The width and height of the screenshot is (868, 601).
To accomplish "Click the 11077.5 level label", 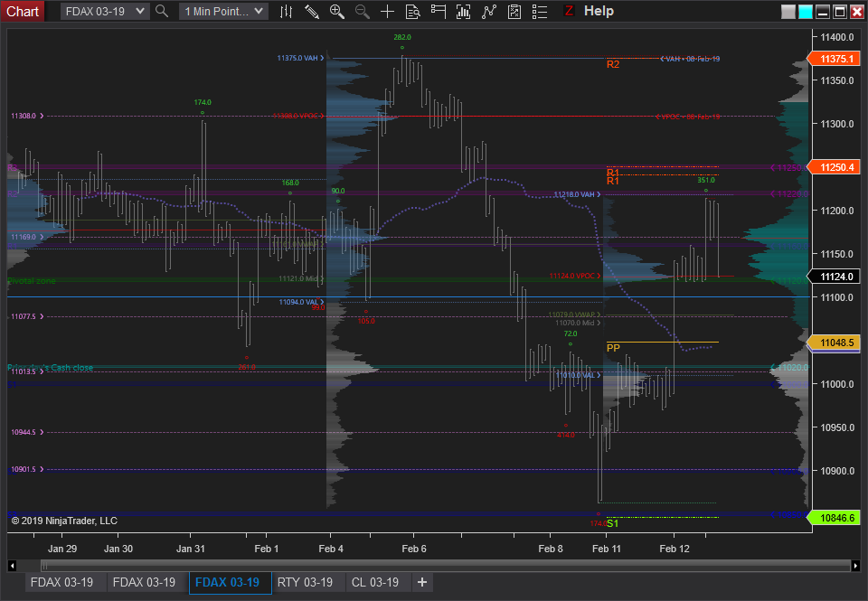I will tap(27, 316).
